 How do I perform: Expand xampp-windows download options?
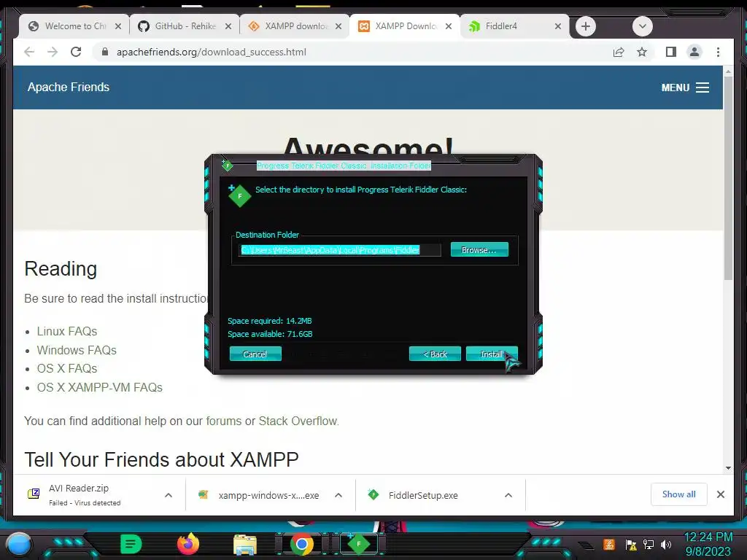(x=338, y=495)
